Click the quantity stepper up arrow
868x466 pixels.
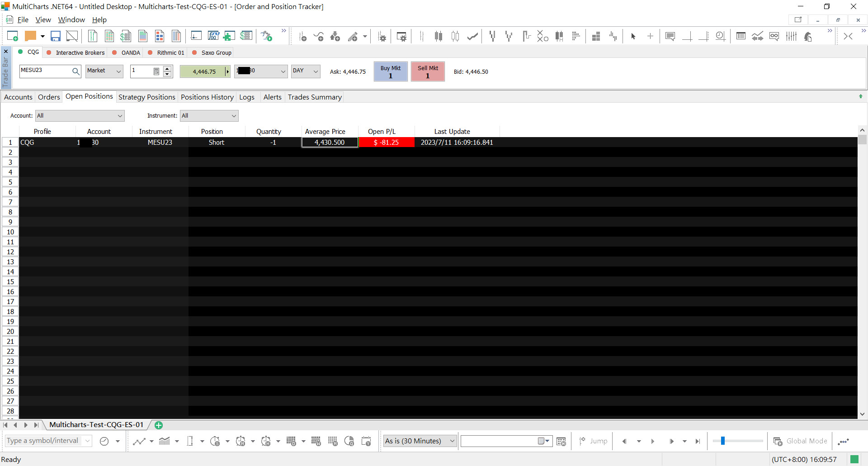[167, 68]
